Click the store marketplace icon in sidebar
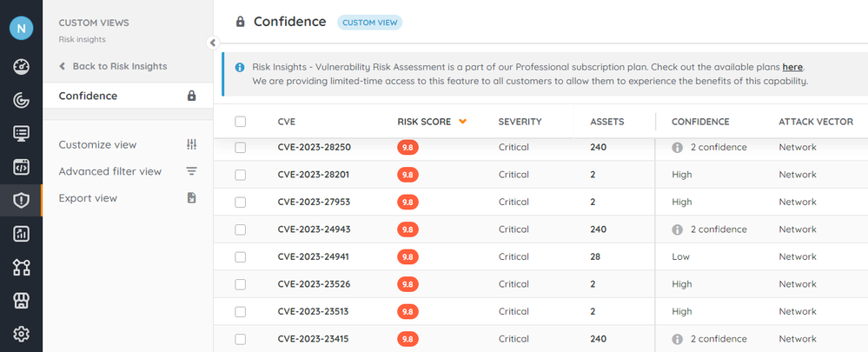The image size is (868, 352). pyautogui.click(x=22, y=300)
